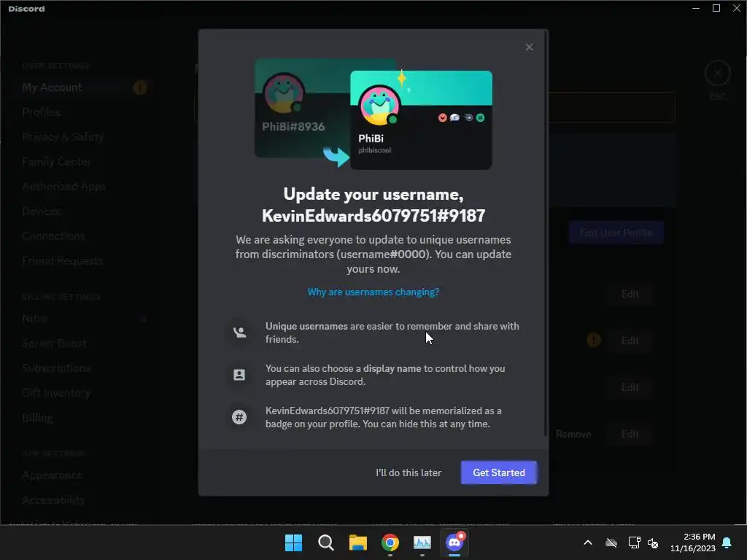Click the dialog's vertical scrollbar

tap(546, 233)
